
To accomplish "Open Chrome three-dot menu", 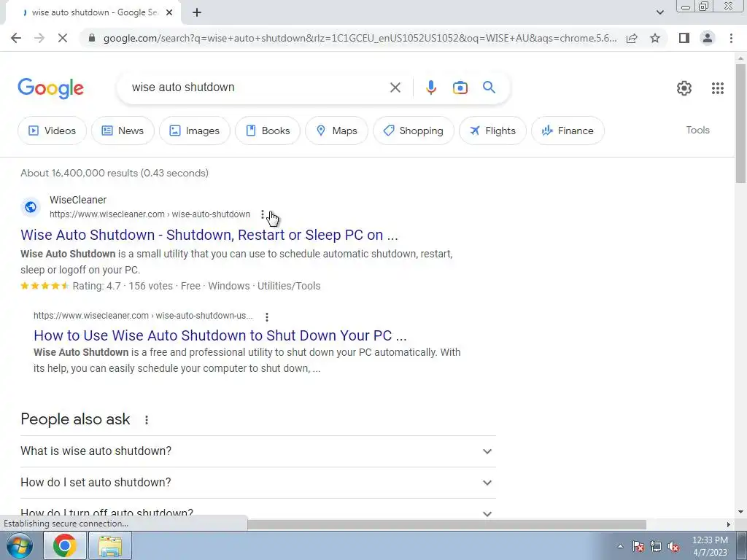I will coord(731,38).
